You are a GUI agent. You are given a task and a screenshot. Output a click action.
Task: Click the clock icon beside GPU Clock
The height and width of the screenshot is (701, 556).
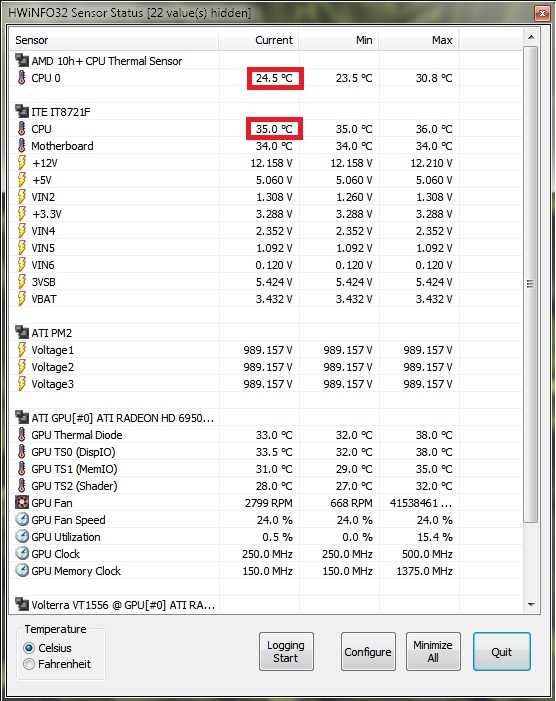point(21,553)
